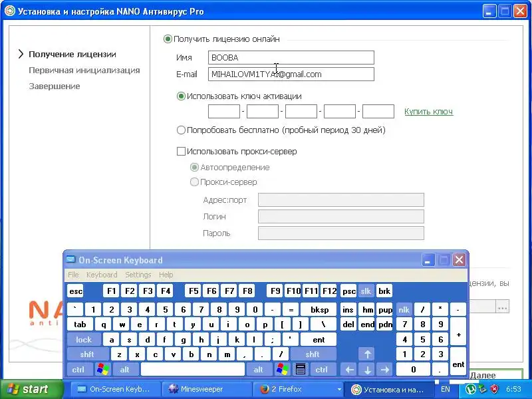This screenshot has height=399, width=532.
Task: Click the up arrow key
Action: click(368, 354)
